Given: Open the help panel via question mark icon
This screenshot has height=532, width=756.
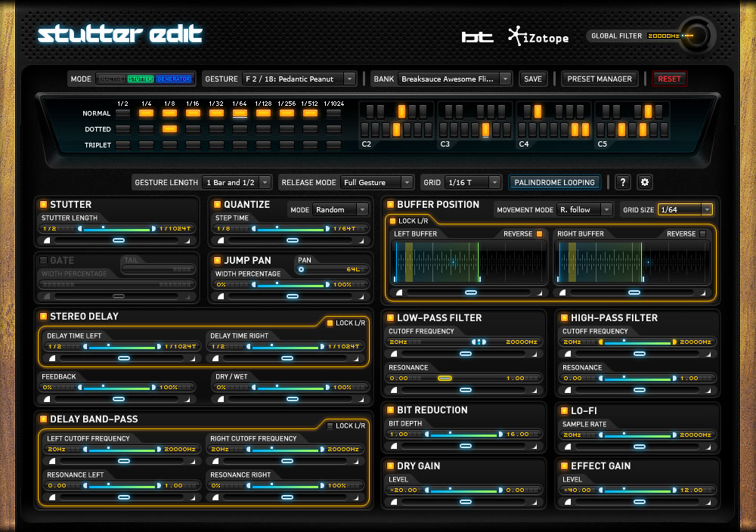Looking at the screenshot, I should 622,182.
